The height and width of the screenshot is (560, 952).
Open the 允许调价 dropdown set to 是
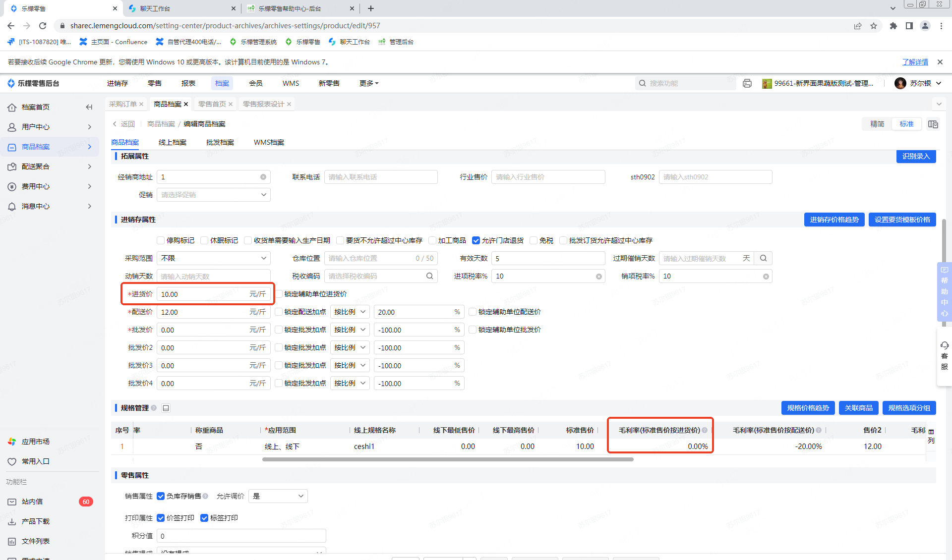coord(278,496)
